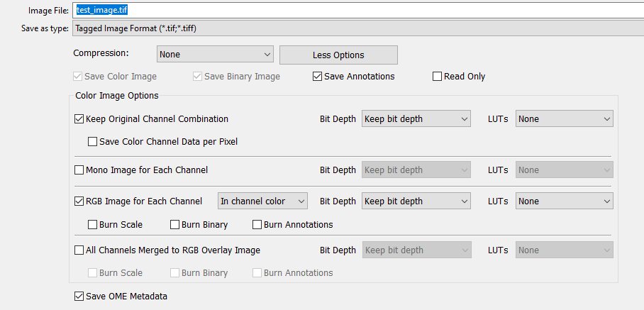Enable Burn Binary under RGB Image option
The width and height of the screenshot is (644, 310).
click(x=175, y=225)
